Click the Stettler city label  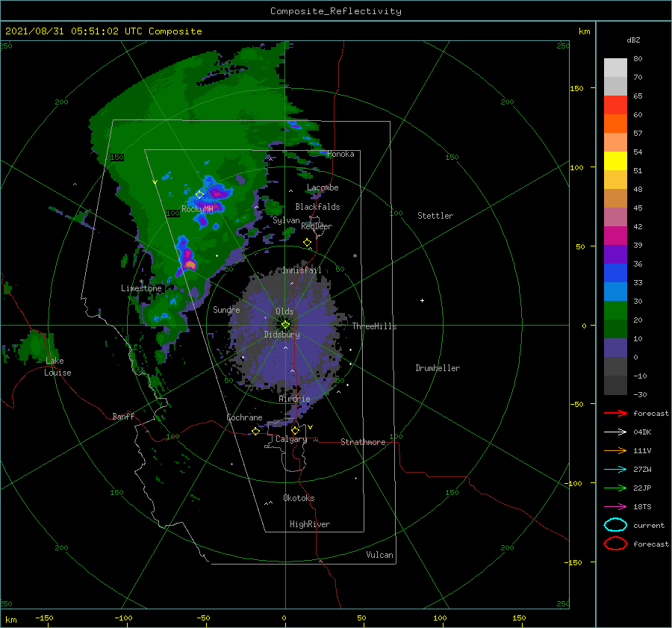point(435,216)
